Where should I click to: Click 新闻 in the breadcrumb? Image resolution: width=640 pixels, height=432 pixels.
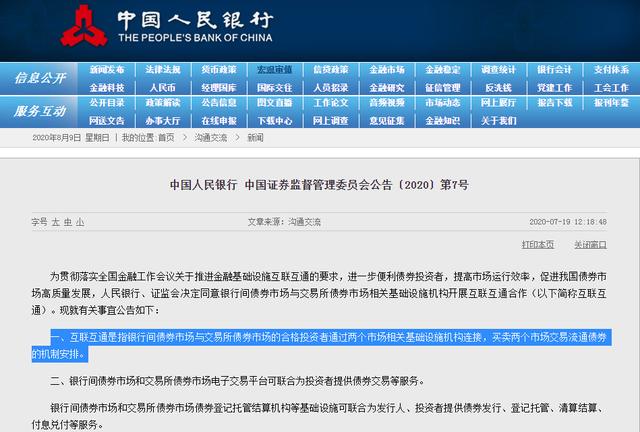[x=255, y=138]
